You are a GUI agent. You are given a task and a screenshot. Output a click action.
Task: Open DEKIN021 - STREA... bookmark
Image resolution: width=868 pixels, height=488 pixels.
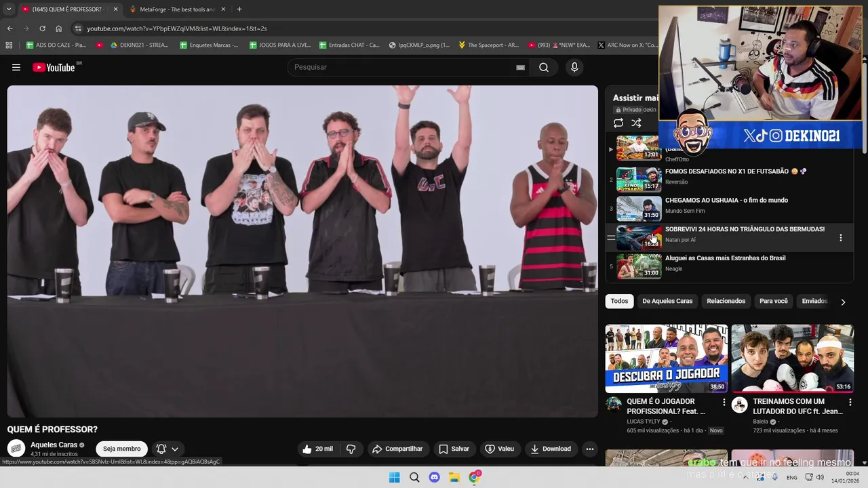point(140,45)
